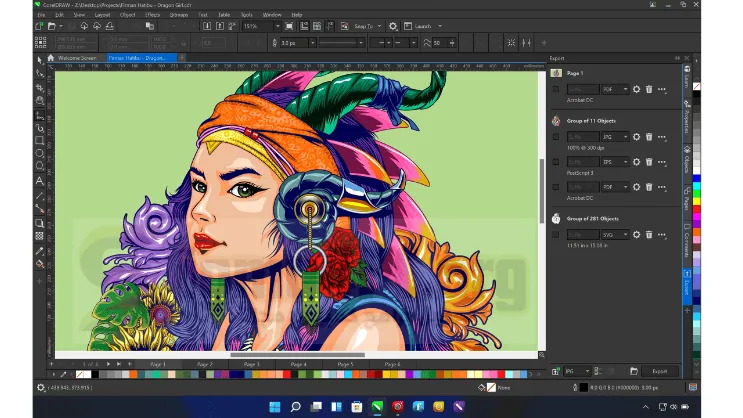Select the Zoom tool in the toolbox

40,100
